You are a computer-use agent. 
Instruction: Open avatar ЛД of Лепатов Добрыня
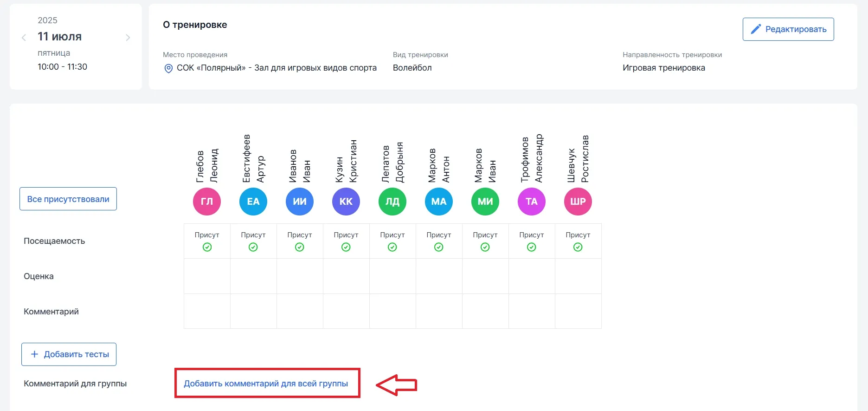392,202
